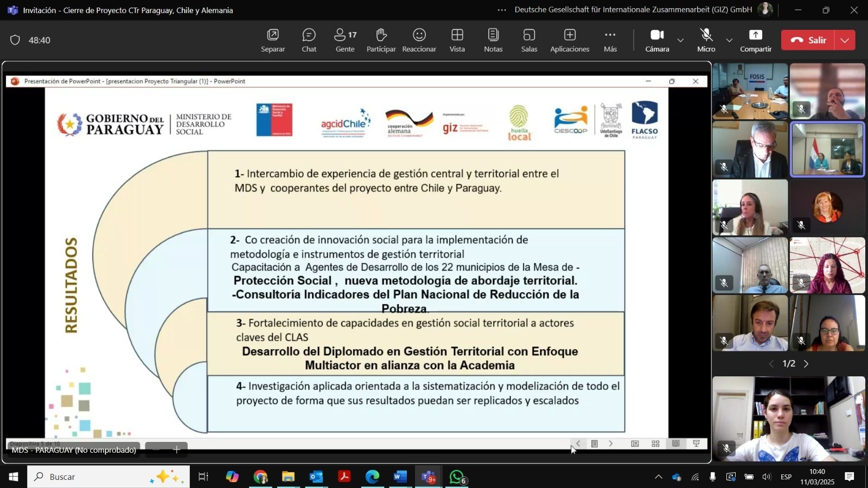The image size is (868, 488).
Task: Open breakout Salas
Action: pos(529,41)
